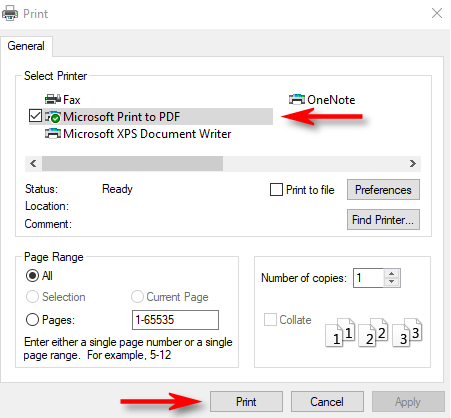The height and width of the screenshot is (418, 451).
Task: Select the Fax printer icon
Action: tap(53, 99)
